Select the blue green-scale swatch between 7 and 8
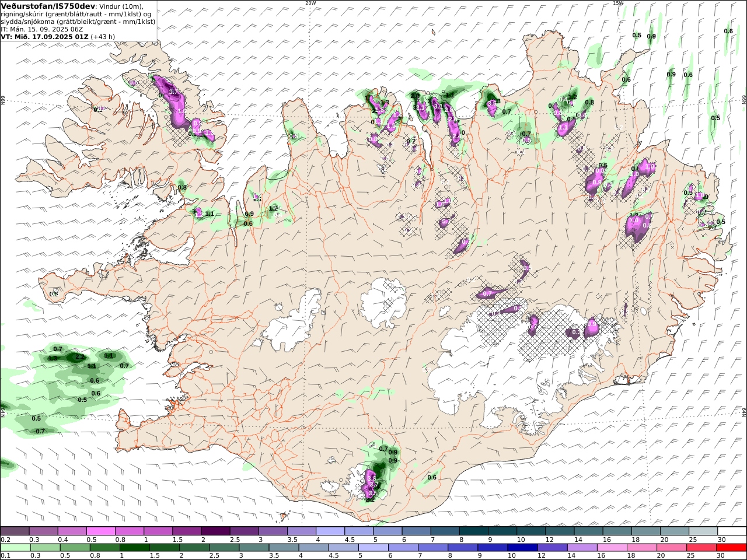 [x=433, y=548]
